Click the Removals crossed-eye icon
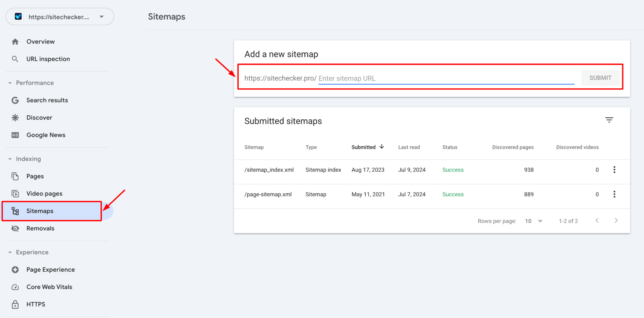 [x=15, y=228]
